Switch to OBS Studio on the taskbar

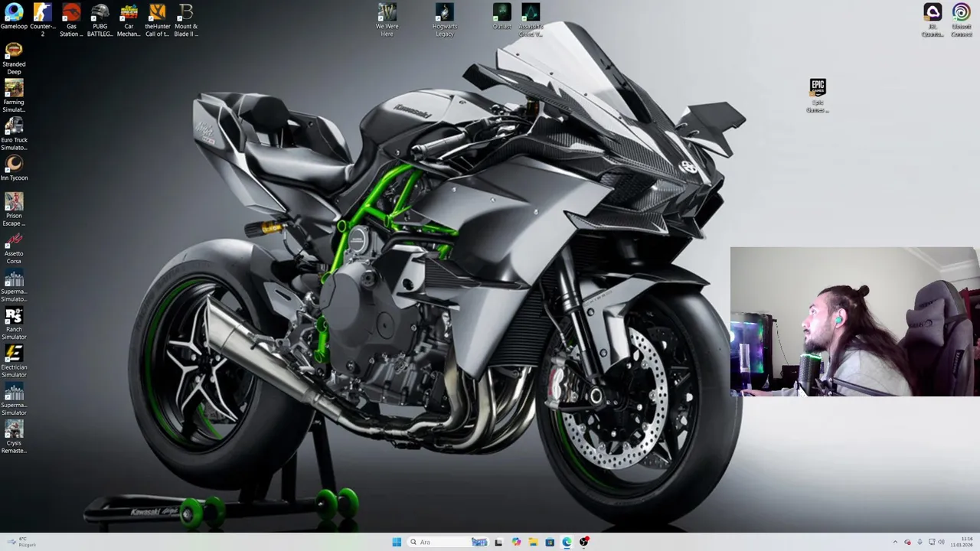click(x=584, y=542)
